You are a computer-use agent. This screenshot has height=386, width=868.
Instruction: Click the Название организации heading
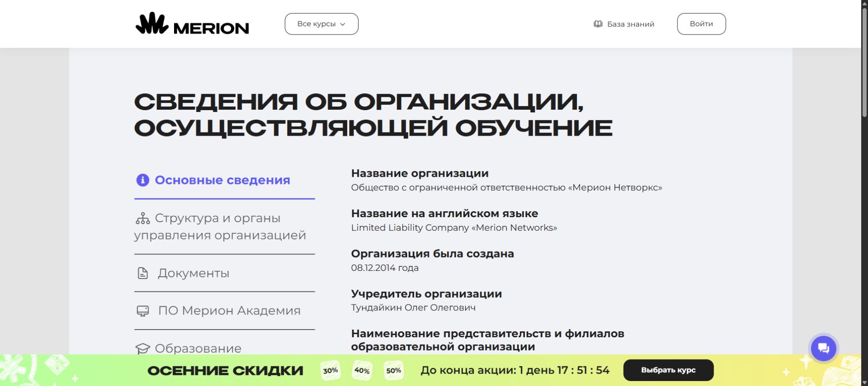pos(420,173)
